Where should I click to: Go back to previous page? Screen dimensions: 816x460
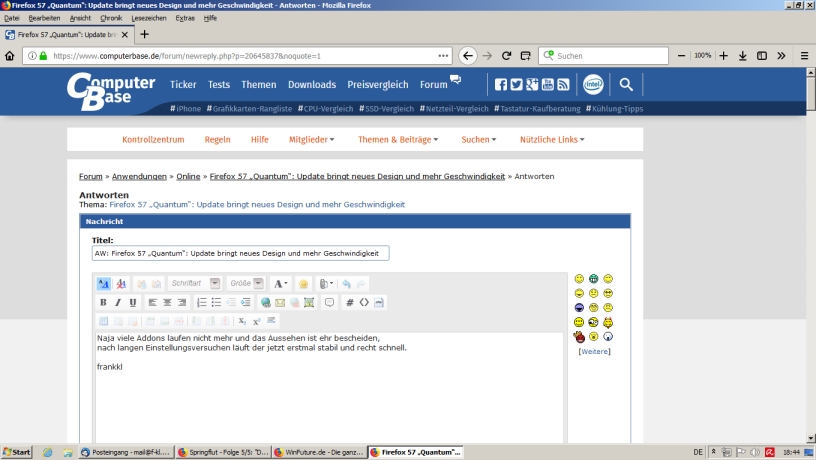point(468,56)
